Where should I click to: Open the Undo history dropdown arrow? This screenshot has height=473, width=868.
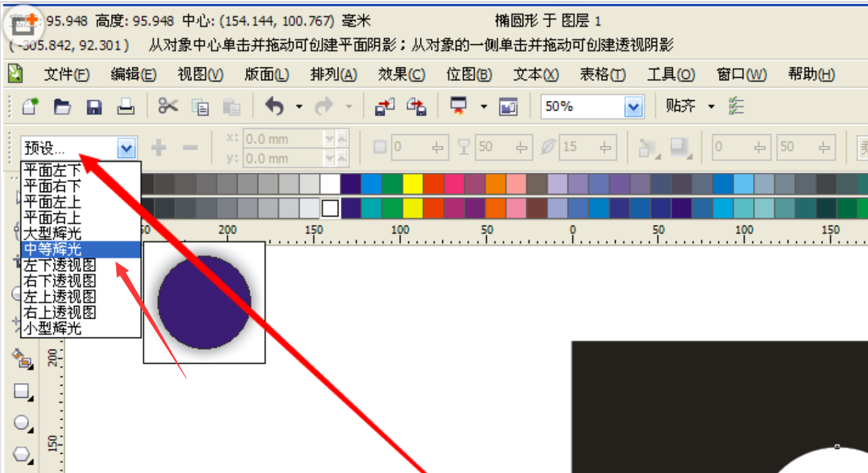click(299, 106)
